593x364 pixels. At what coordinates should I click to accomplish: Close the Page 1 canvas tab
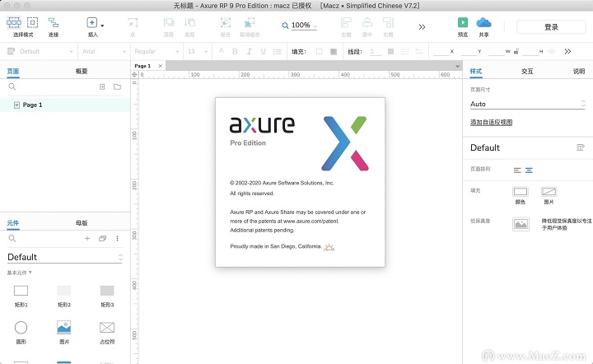click(x=161, y=66)
